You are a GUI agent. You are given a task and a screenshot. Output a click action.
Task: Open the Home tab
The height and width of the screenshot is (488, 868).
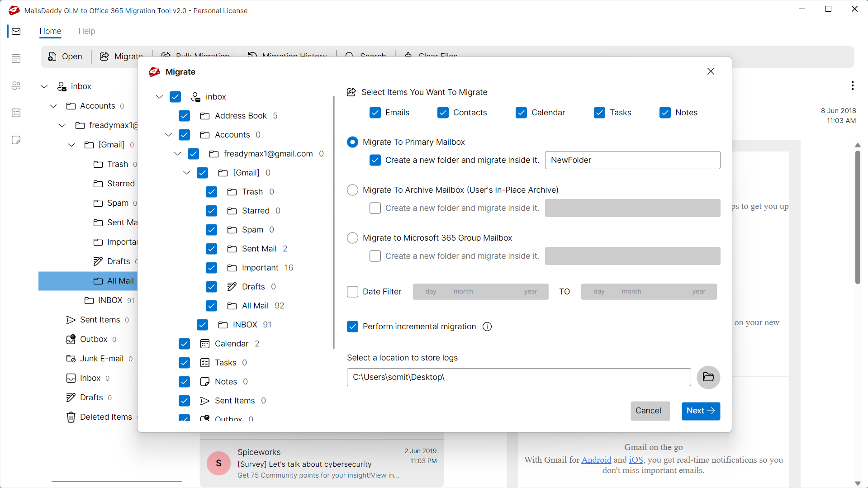(50, 31)
